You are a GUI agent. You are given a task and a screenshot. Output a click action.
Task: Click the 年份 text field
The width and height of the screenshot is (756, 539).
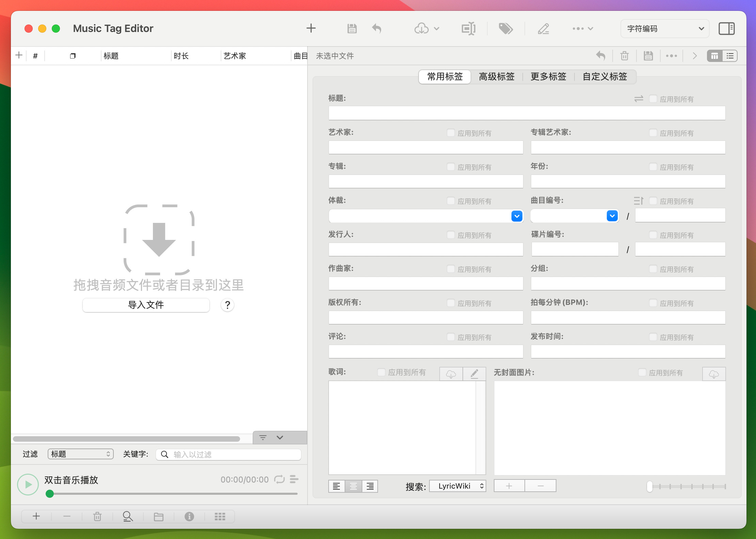tap(628, 181)
